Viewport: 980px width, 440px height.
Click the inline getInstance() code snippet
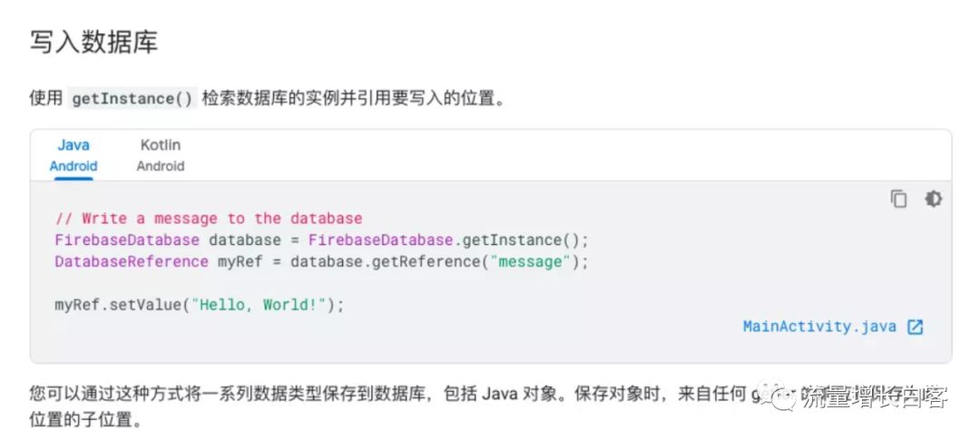(132, 99)
